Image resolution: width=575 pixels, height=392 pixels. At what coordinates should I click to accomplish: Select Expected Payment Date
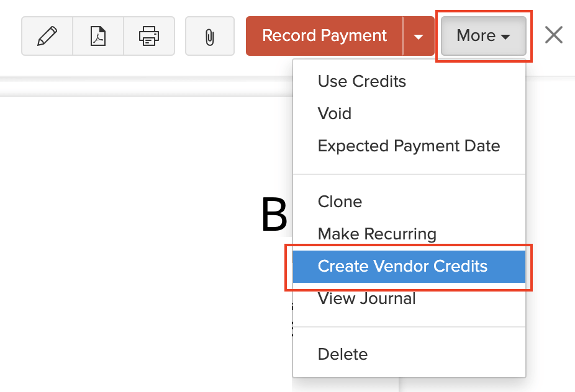click(409, 146)
